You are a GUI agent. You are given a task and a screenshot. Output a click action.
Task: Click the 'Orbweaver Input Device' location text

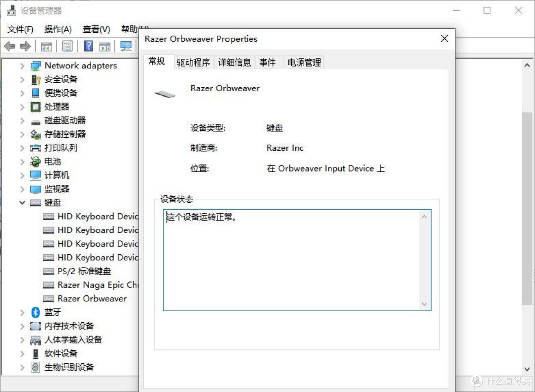326,168
